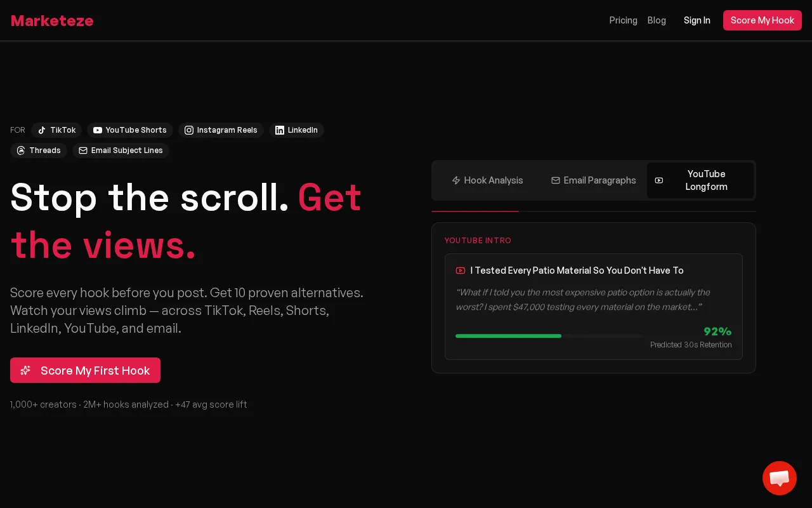Viewport: 812px width, 508px height.
Task: Select the LinkedIn chip label
Action: tap(303, 130)
